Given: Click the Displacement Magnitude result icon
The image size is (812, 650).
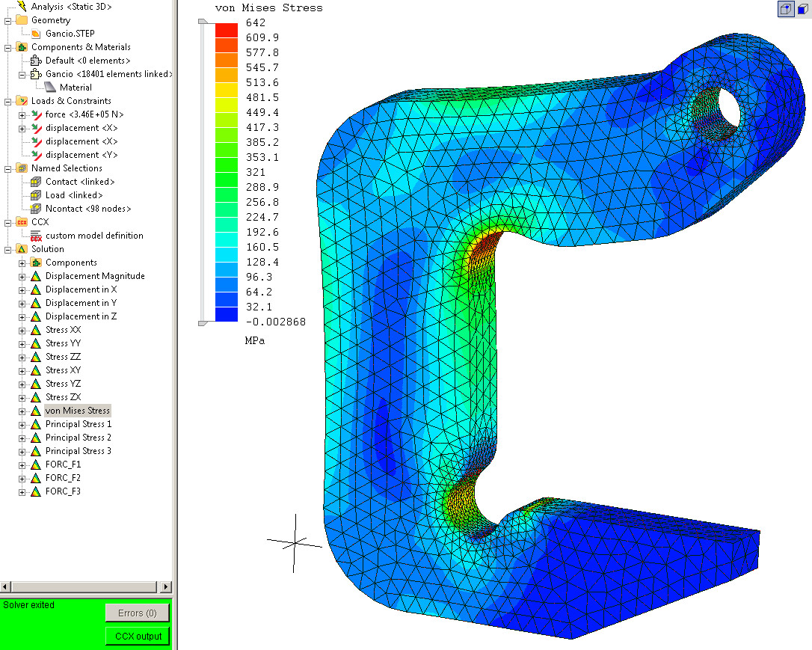Looking at the screenshot, I should 36,276.
